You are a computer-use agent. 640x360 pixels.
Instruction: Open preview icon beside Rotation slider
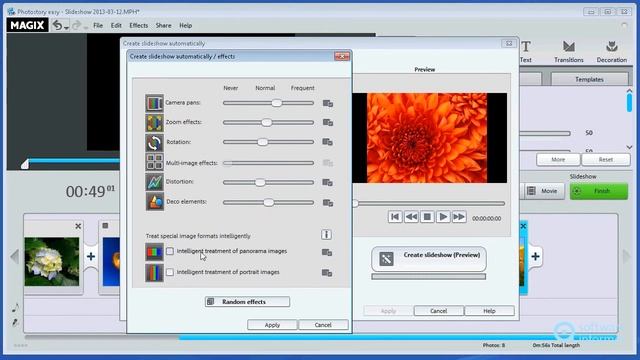(x=328, y=142)
